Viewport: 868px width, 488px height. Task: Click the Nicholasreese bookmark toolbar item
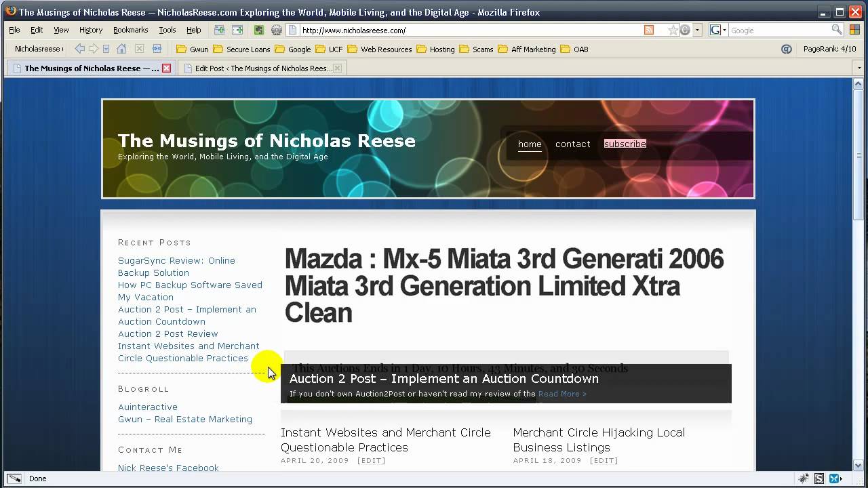pyautogui.click(x=39, y=49)
